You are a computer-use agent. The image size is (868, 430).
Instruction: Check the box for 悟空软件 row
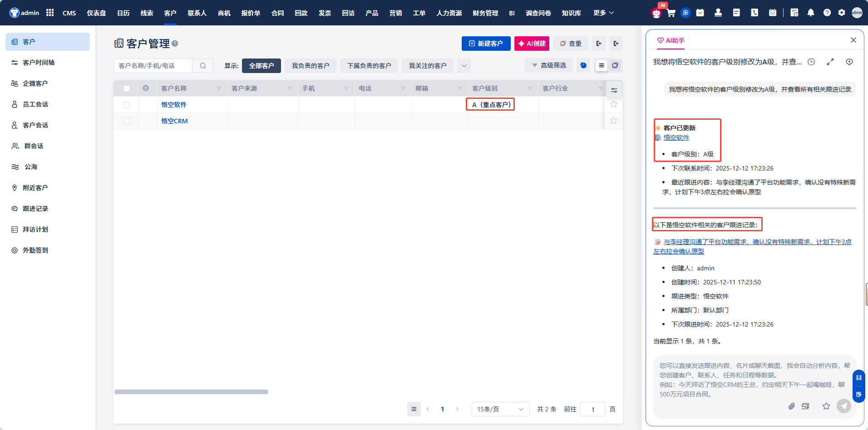pos(127,105)
